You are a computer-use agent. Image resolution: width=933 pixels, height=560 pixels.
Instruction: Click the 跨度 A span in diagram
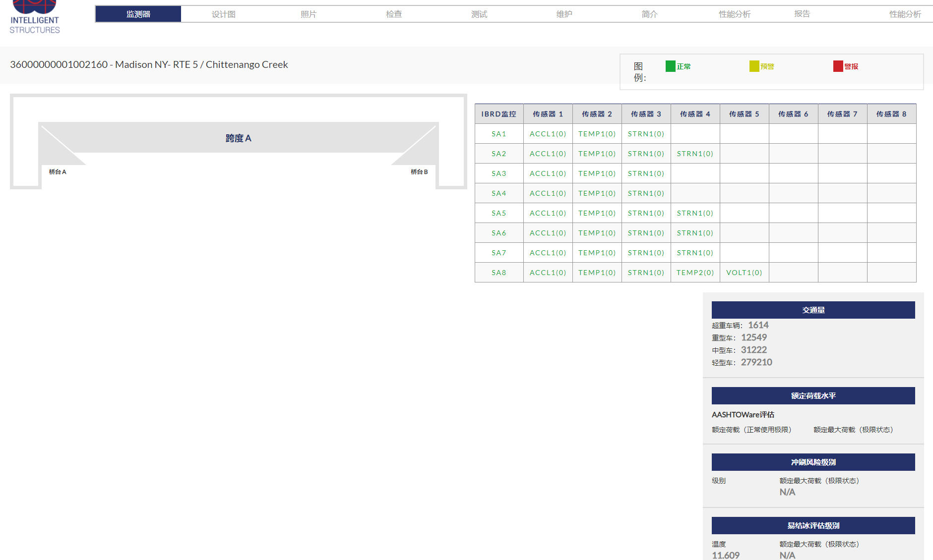tap(238, 138)
